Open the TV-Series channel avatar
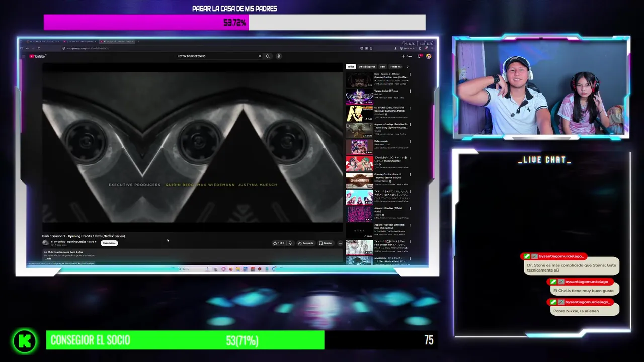Image resolution: width=644 pixels, height=362 pixels. [45, 242]
